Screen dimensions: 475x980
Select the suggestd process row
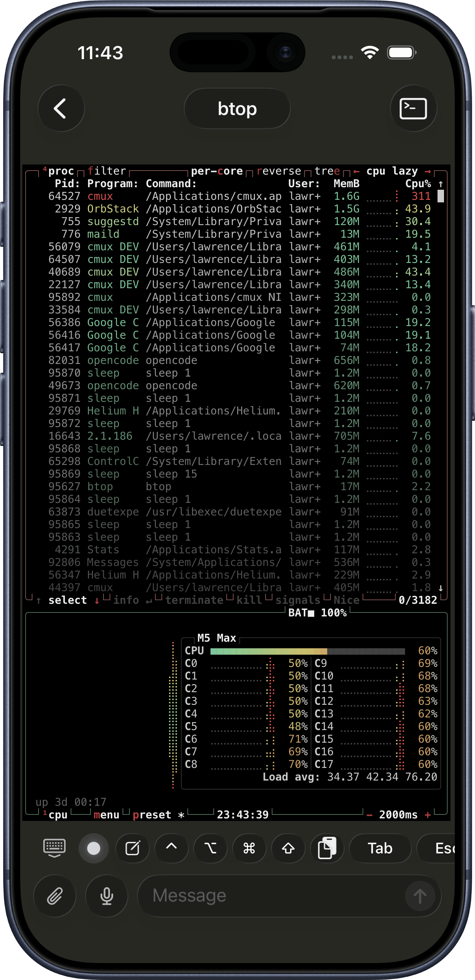point(239,221)
